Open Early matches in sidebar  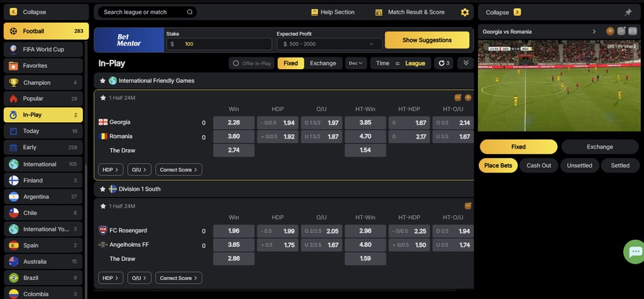43,147
